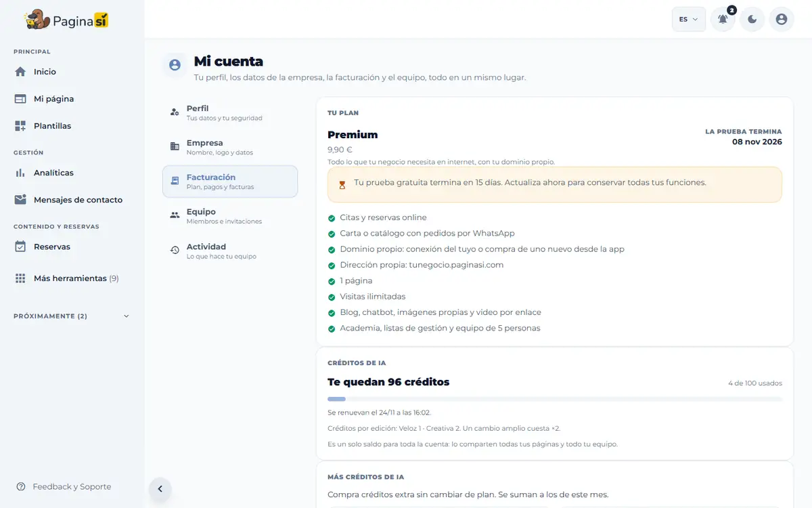Click the Equipo people icon
Image resolution: width=812 pixels, height=508 pixels.
coord(175,215)
